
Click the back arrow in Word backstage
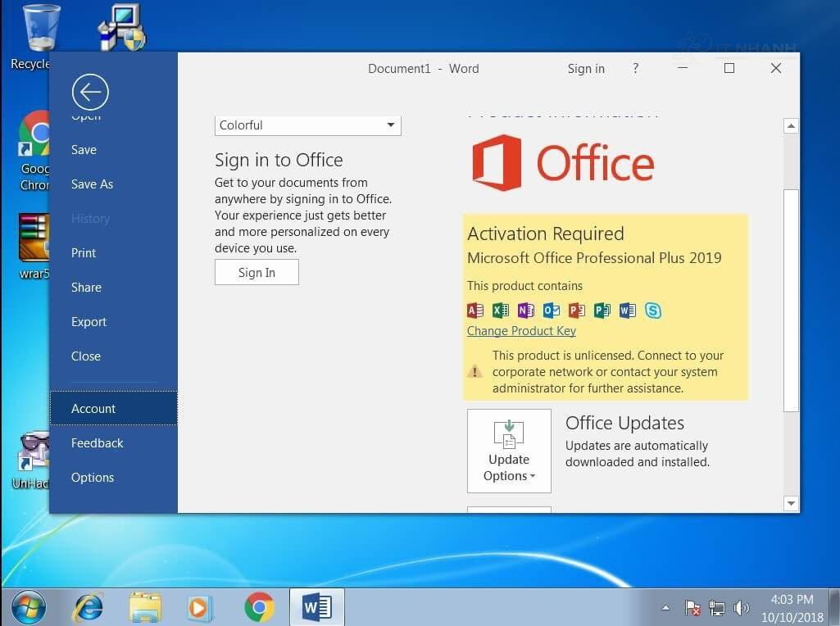tap(90, 92)
